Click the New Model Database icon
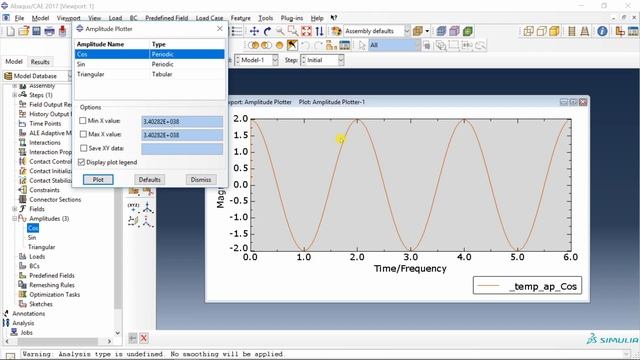 tap(11, 31)
